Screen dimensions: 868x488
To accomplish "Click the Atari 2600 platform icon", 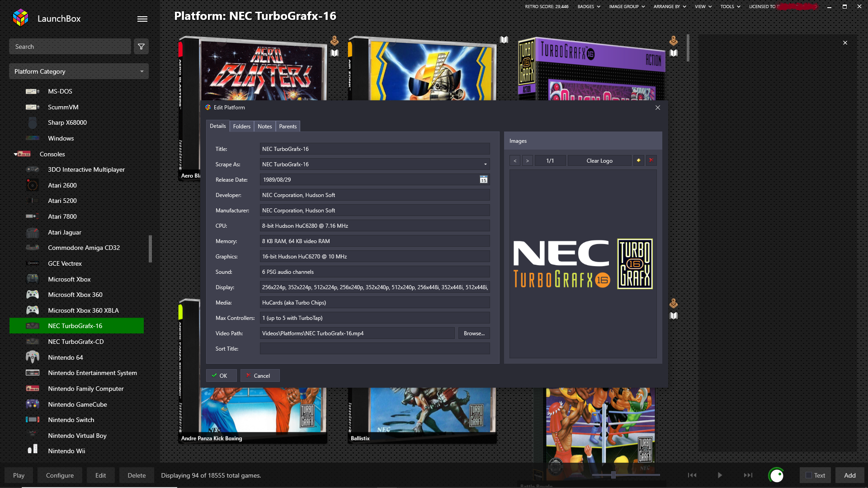I will [x=32, y=185].
